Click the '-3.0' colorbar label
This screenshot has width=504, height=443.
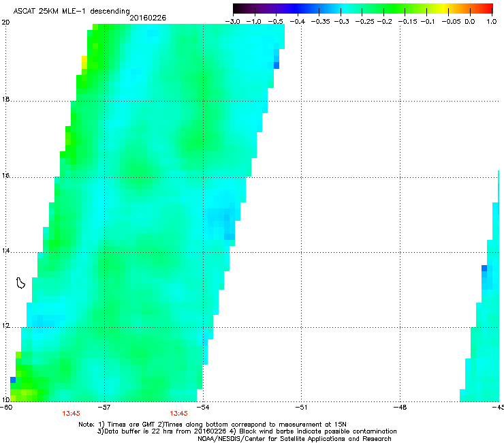tap(232, 22)
